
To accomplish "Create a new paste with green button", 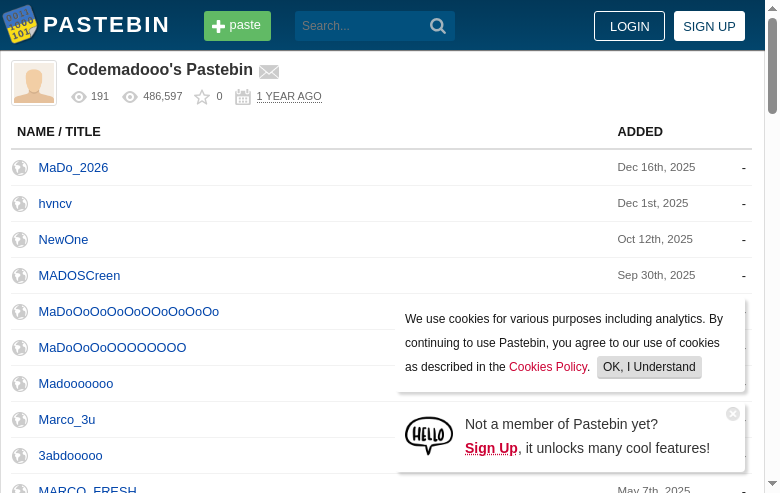I will pos(237,26).
